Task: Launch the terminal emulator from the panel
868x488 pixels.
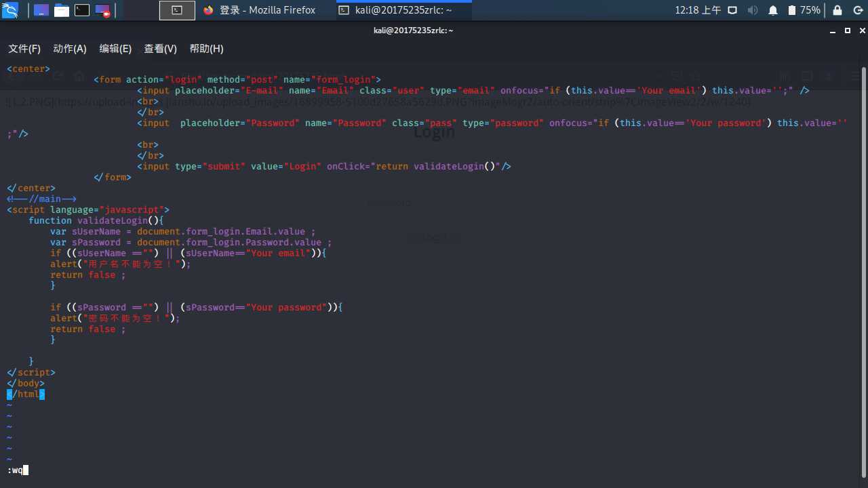Action: click(x=82, y=10)
